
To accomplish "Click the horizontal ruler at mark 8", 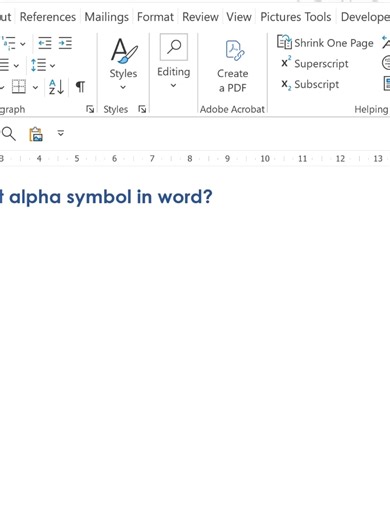I will pos(190,158).
